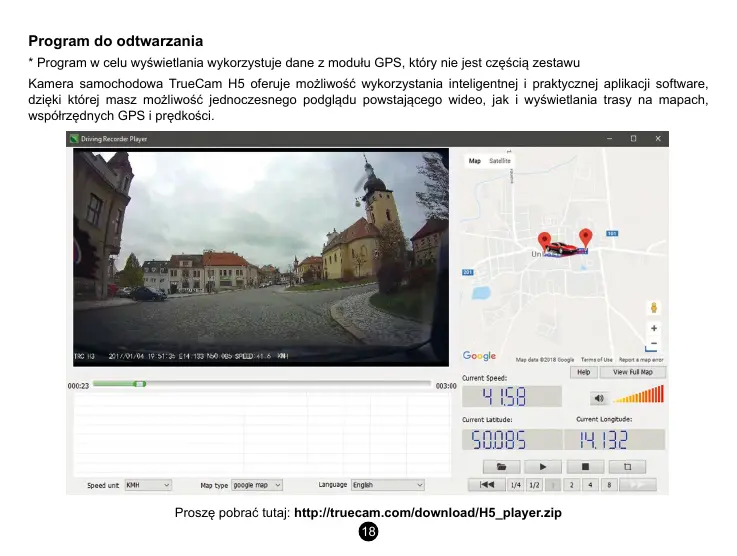Viewport: 737px width, 556px height.
Task: Start playback with the play button
Action: [543, 467]
